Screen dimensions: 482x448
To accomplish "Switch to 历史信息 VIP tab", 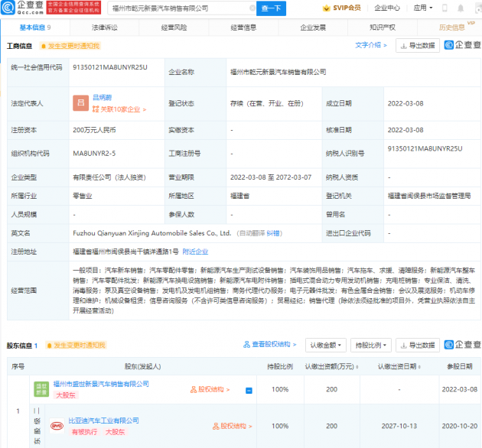I will tap(452, 28).
